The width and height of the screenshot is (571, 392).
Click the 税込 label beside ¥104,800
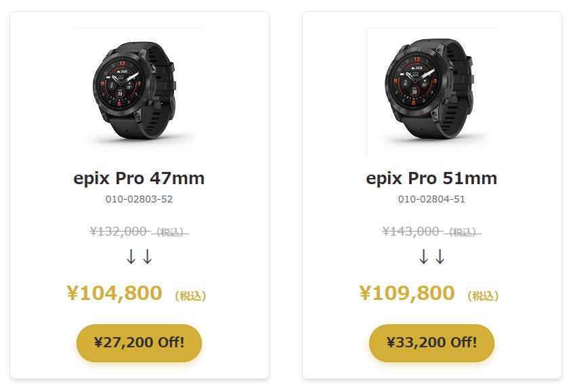[190, 296]
